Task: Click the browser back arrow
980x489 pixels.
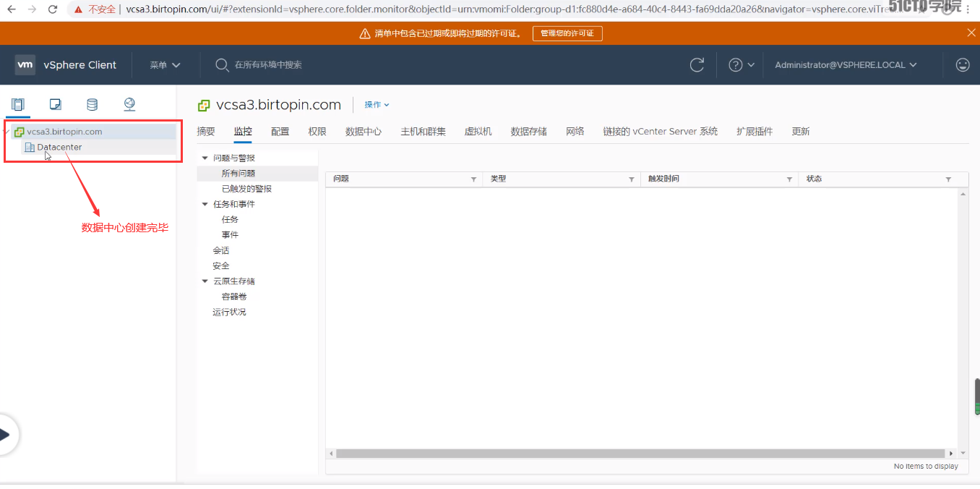Action: point(12,9)
